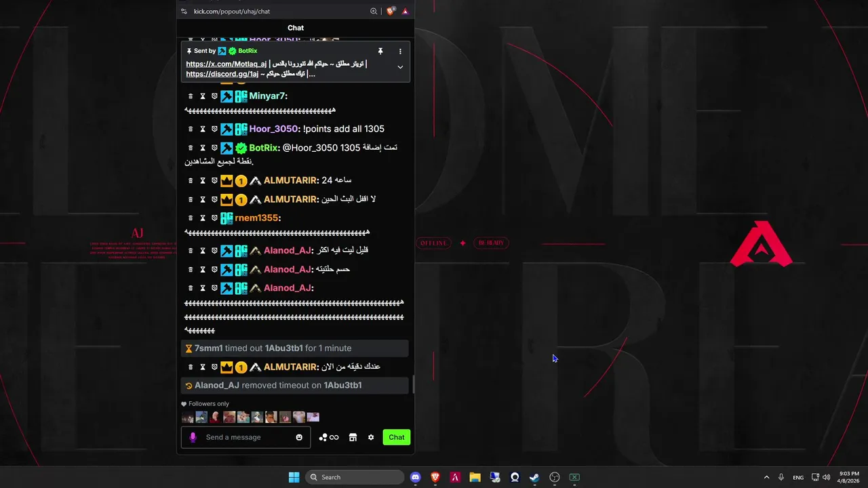Click username rnem1355 in chat
The image size is (868, 488).
258,218
